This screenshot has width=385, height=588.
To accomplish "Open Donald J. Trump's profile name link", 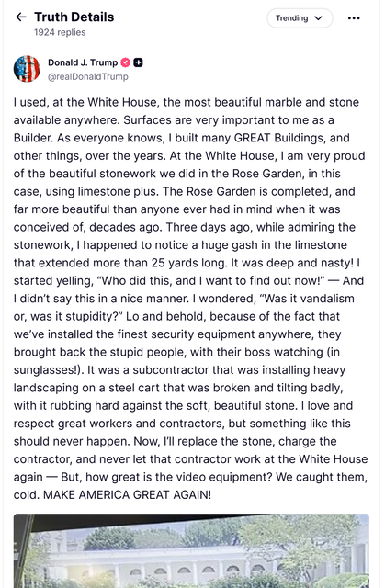I will [x=83, y=62].
